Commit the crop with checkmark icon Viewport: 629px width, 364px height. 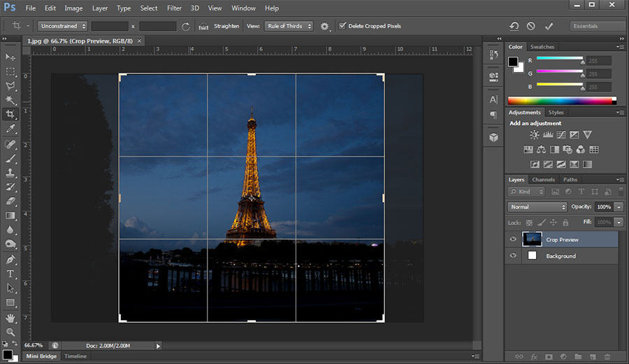(549, 27)
